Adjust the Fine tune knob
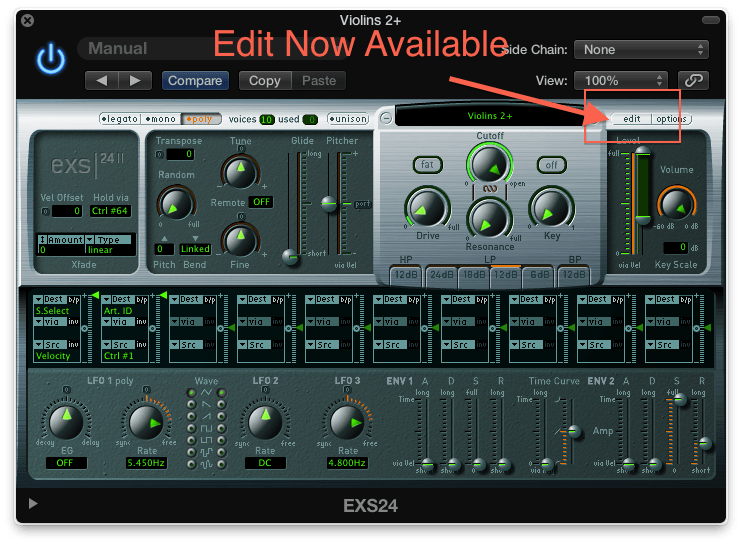Screen dimensions: 742x545 [240, 240]
